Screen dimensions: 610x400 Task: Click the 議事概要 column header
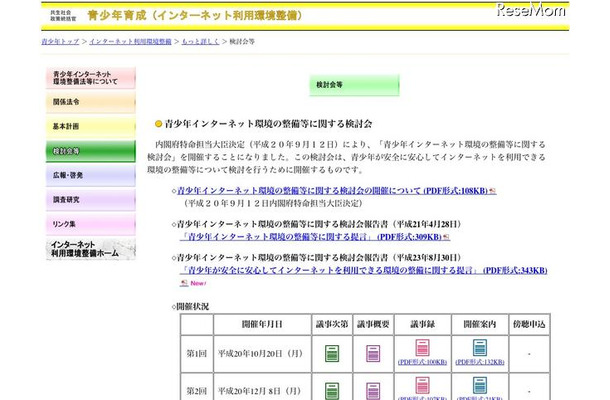point(373,324)
